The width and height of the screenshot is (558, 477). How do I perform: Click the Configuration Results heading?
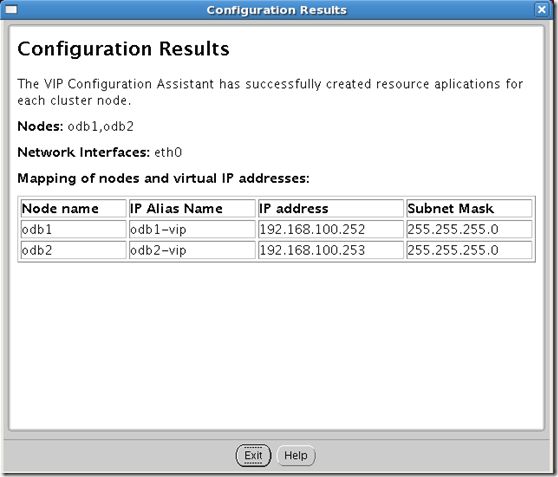pos(123,49)
